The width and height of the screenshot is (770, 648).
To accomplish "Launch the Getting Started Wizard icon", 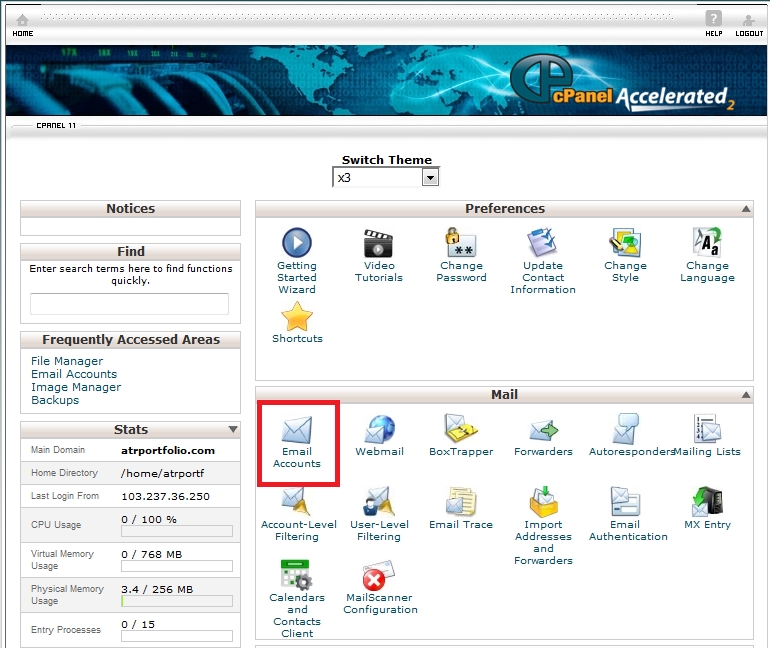I will pyautogui.click(x=297, y=244).
